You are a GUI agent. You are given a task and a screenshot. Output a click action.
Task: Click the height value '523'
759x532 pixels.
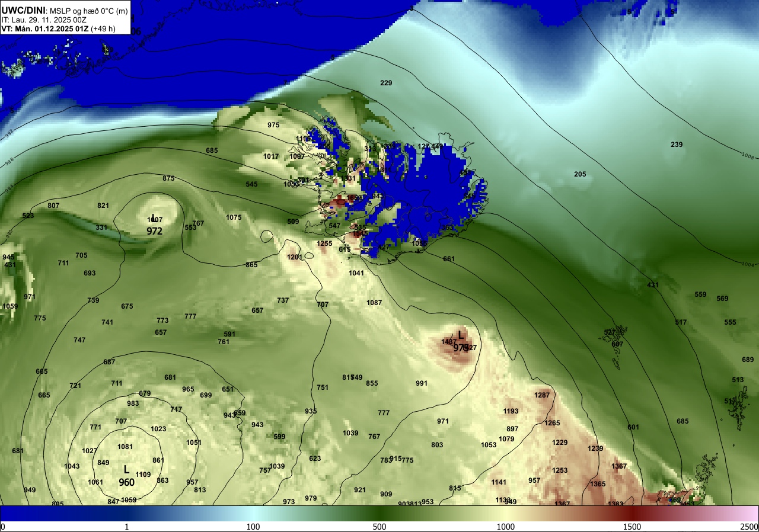click(28, 216)
